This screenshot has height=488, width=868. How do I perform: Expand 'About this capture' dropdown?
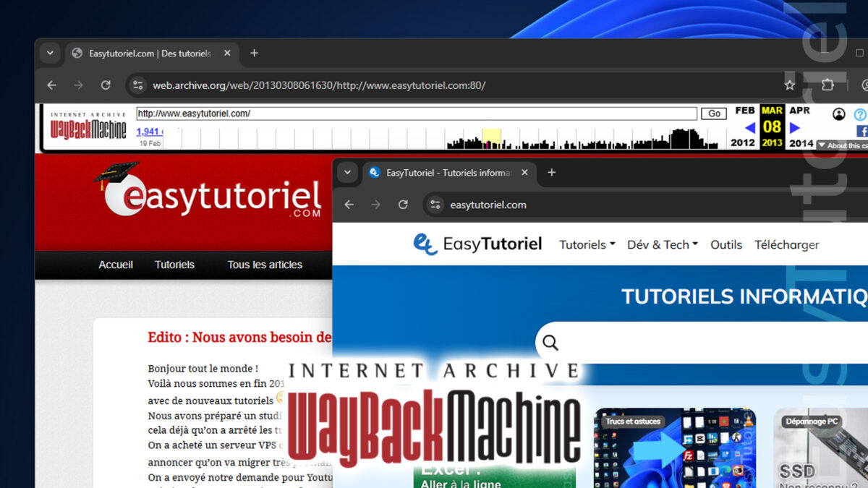pos(843,145)
